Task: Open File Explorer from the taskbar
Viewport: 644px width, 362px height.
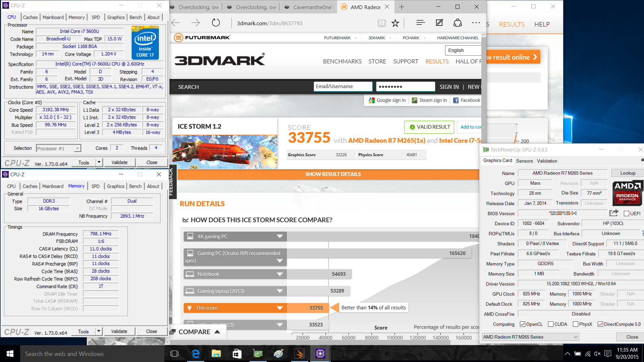Action: [216, 354]
